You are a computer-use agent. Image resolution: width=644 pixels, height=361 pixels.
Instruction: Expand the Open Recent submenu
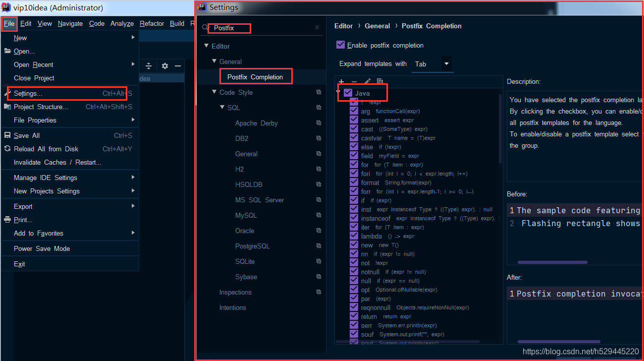click(x=133, y=64)
